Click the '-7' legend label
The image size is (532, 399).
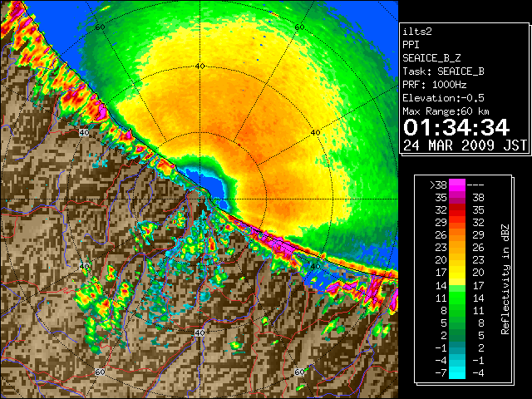[x=441, y=373]
